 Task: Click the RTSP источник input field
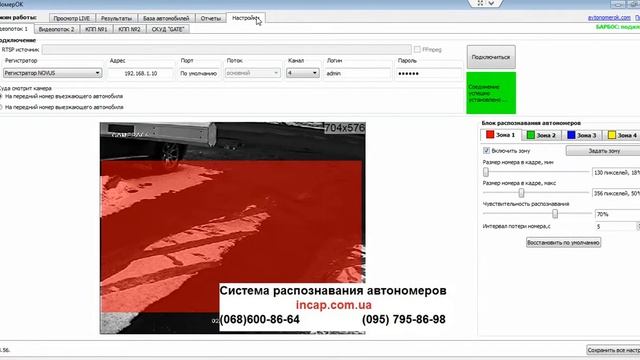227,49
